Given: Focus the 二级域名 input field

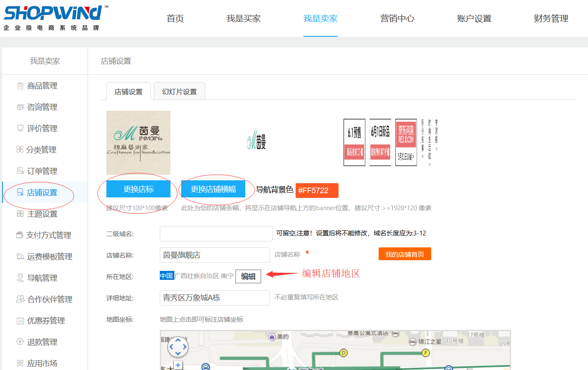Looking at the screenshot, I should click(216, 234).
